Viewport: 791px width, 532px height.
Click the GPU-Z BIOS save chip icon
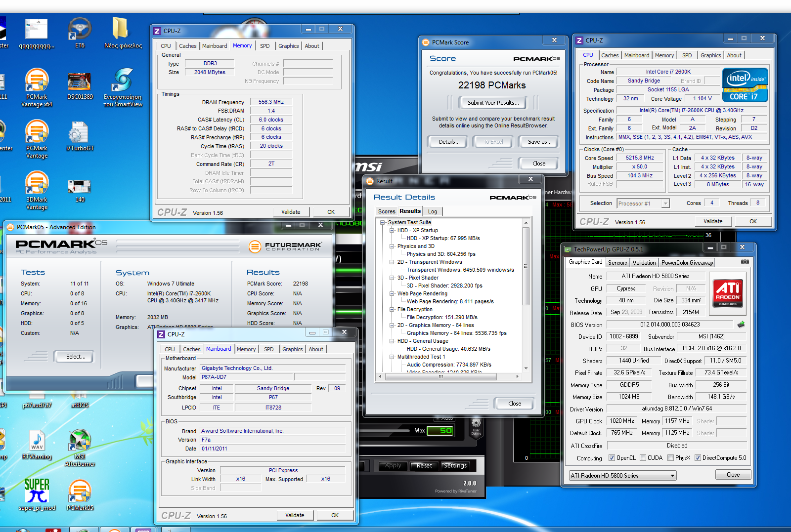click(x=741, y=325)
